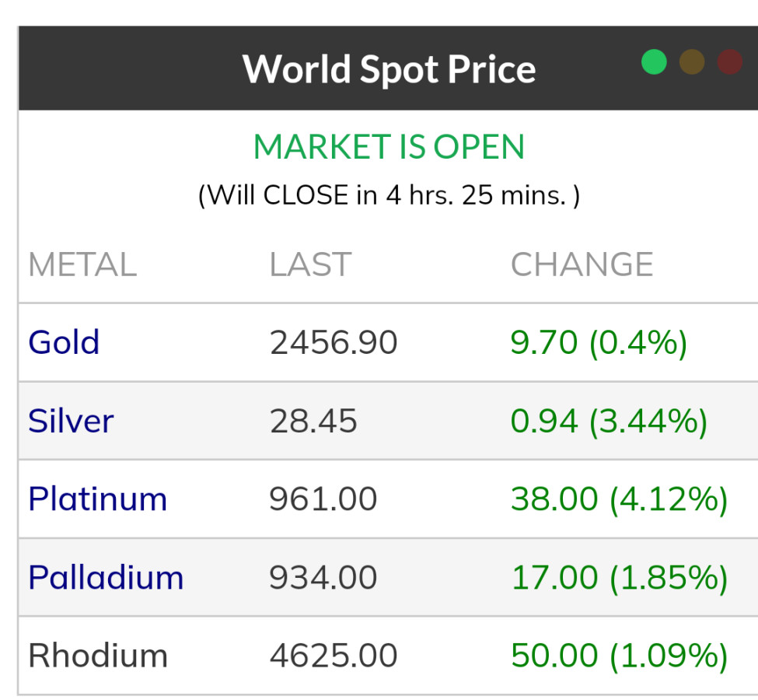
Task: Click the MARKET IS OPEN status text
Action: 389,147
